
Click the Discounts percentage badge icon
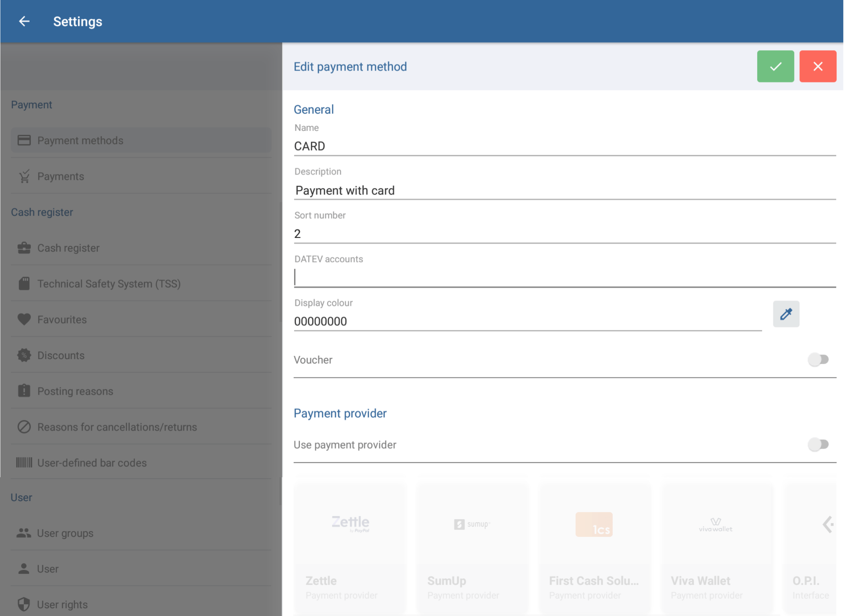[x=24, y=355]
